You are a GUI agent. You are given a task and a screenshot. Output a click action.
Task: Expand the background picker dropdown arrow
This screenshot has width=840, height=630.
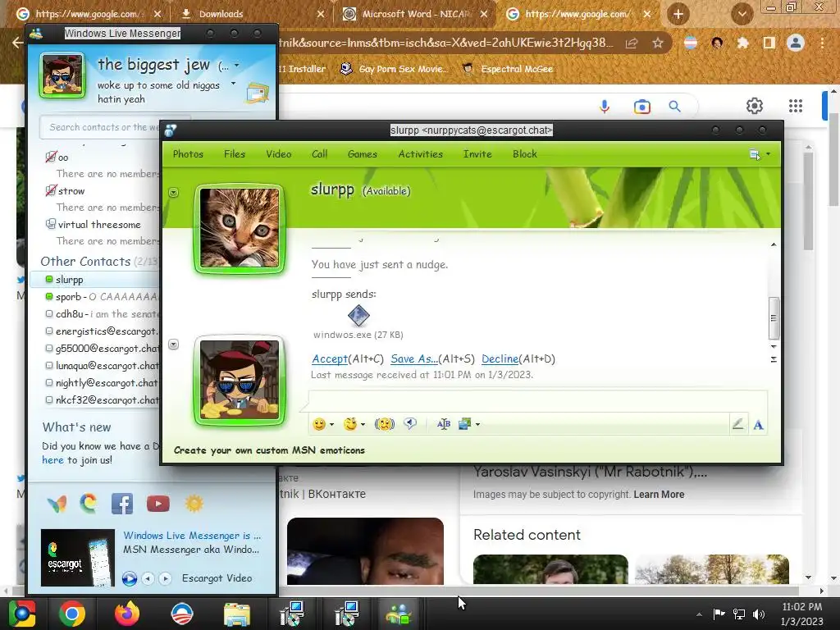click(x=477, y=424)
